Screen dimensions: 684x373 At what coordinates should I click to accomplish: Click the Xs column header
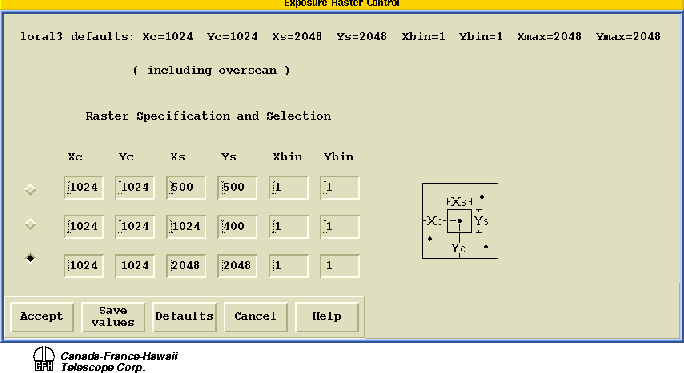178,157
